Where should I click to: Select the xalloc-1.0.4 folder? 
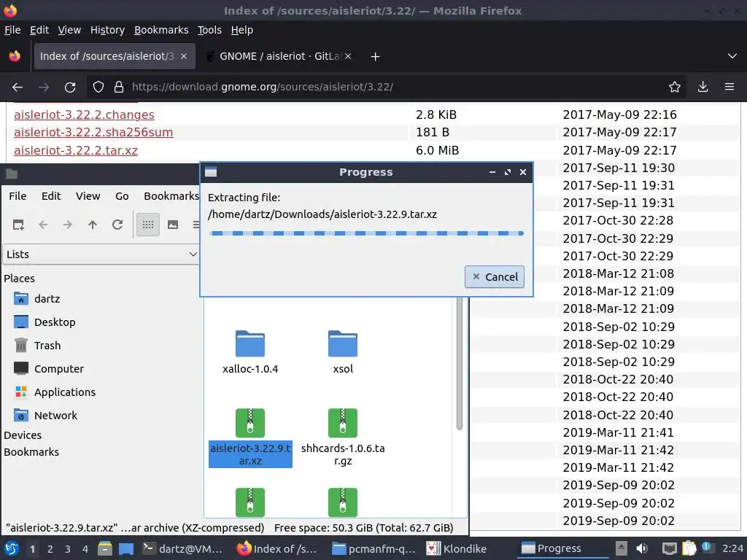click(250, 352)
